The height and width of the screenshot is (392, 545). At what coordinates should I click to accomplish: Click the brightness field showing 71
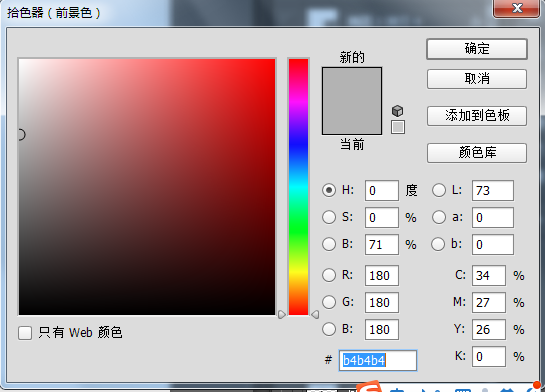pos(382,245)
